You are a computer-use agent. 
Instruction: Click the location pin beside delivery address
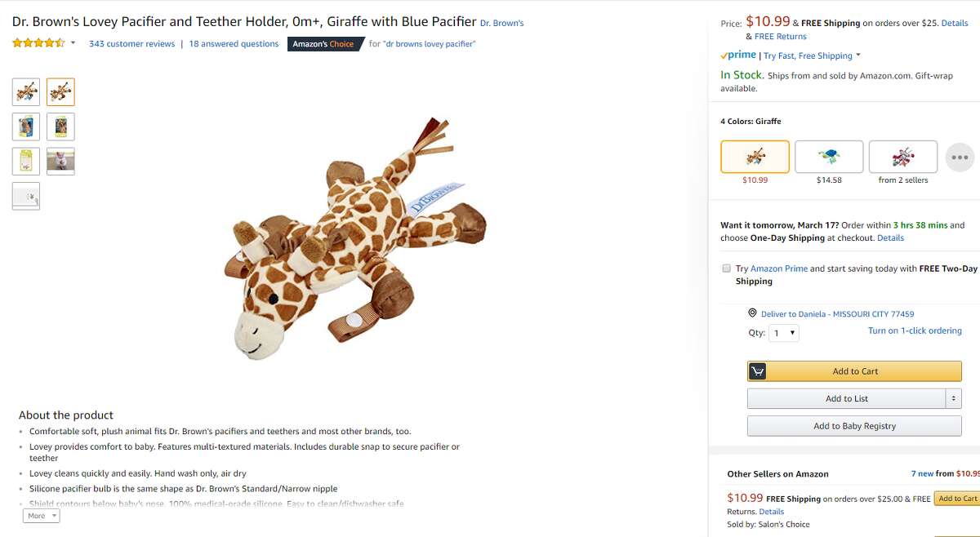pos(752,313)
